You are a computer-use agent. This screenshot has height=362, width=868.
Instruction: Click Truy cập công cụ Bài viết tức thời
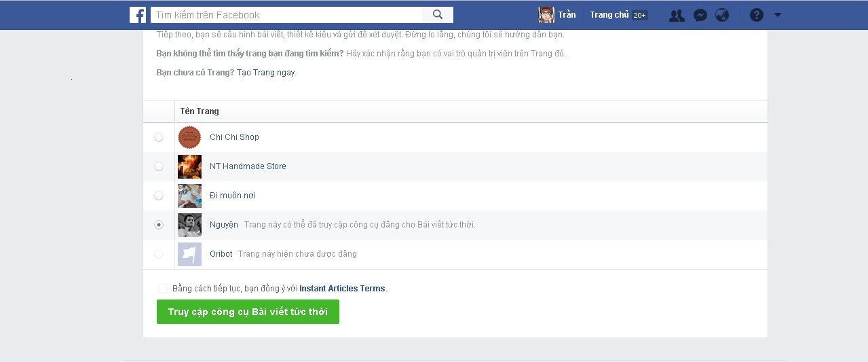coord(248,312)
